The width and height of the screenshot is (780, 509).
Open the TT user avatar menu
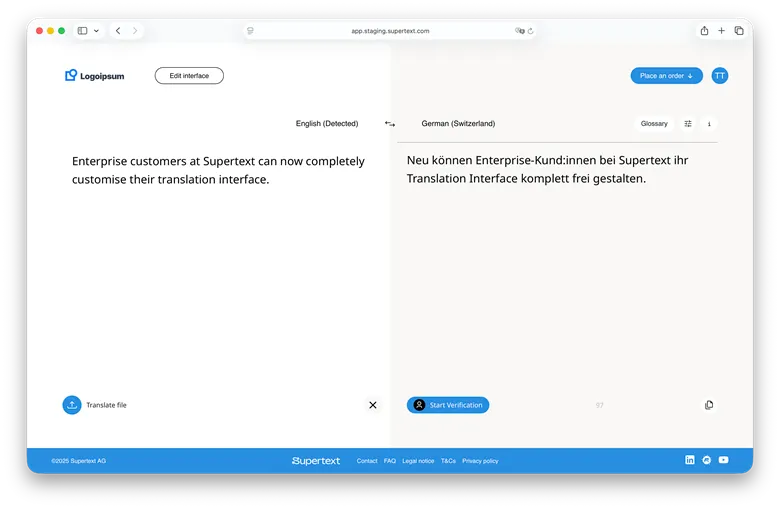pos(719,76)
